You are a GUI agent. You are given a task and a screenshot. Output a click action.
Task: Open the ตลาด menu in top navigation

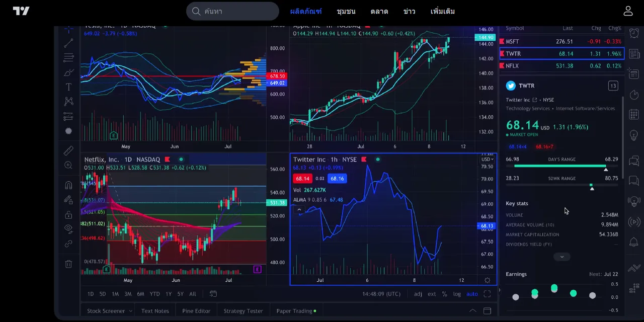(379, 11)
